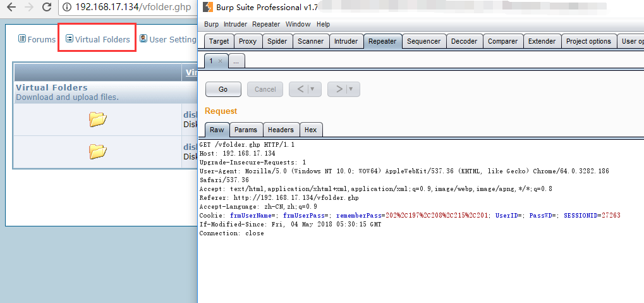
Task: Select the Headers request view tab
Action: click(x=281, y=130)
